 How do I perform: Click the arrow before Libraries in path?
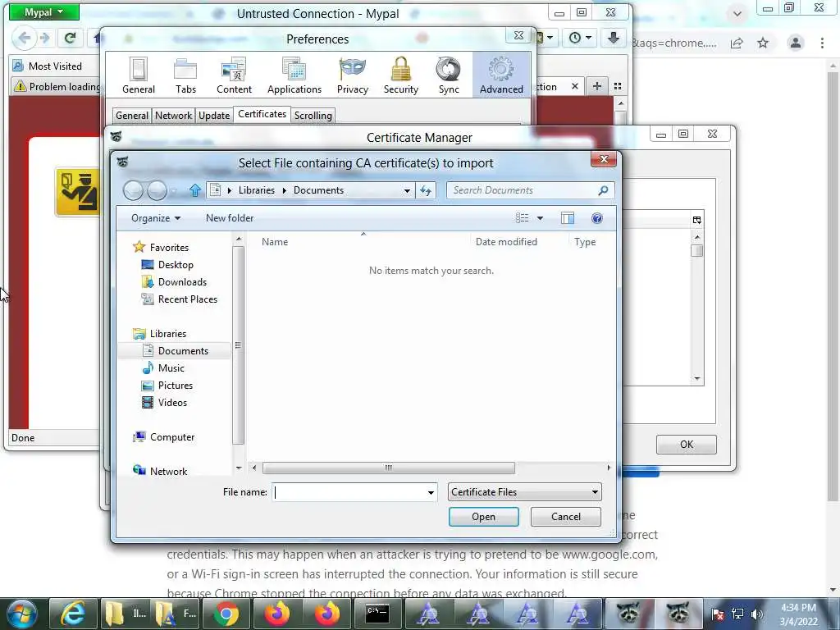click(230, 190)
